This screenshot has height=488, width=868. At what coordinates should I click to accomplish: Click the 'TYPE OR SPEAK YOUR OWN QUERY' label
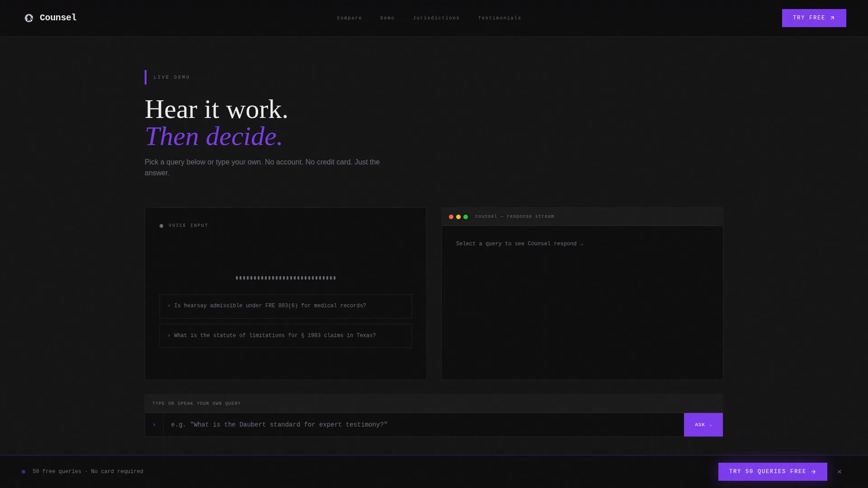tap(197, 404)
